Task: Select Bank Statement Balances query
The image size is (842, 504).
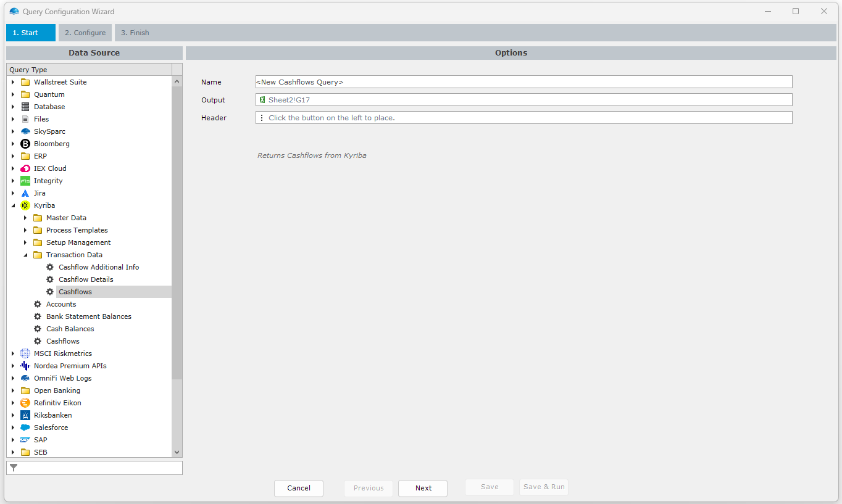Action: (x=89, y=316)
